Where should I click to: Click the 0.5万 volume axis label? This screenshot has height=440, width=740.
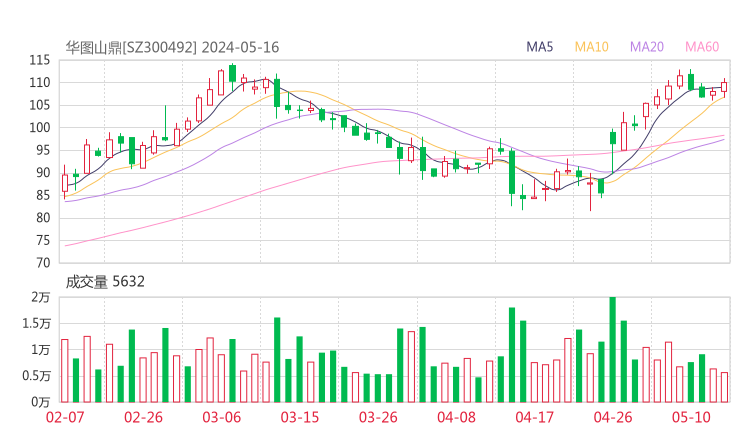(36, 376)
